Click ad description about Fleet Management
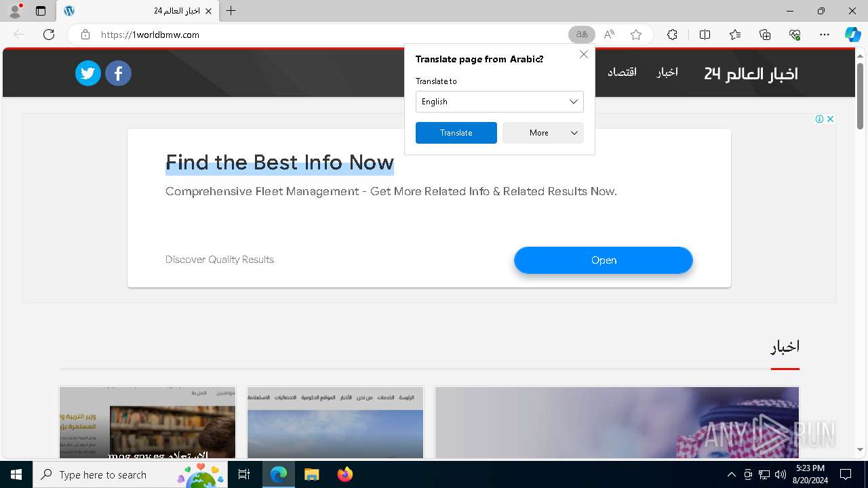 coord(391,191)
